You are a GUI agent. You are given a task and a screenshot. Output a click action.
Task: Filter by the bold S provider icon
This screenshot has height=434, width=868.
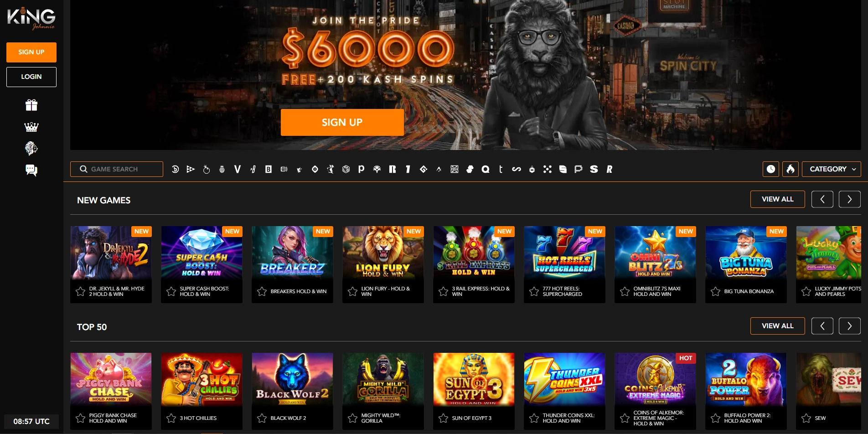coord(594,169)
